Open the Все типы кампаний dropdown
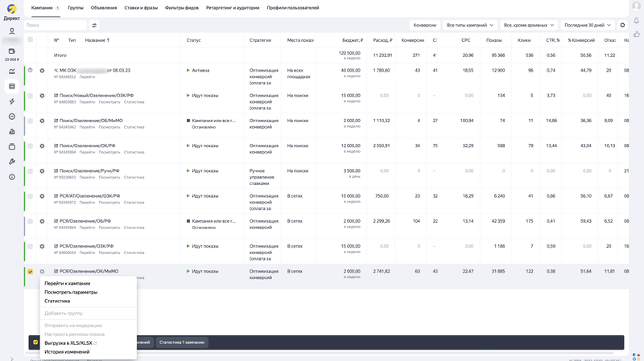The height and width of the screenshot is (361, 644). 470,25
